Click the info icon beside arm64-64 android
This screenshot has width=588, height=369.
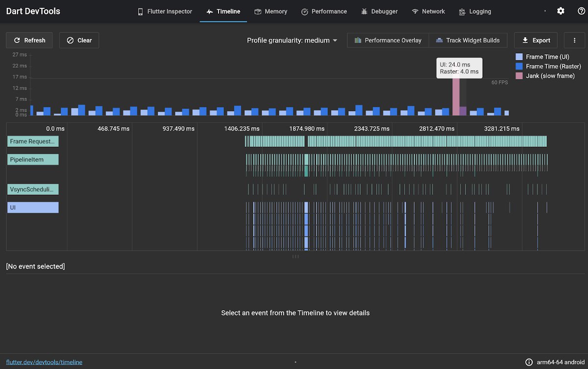tap(529, 362)
